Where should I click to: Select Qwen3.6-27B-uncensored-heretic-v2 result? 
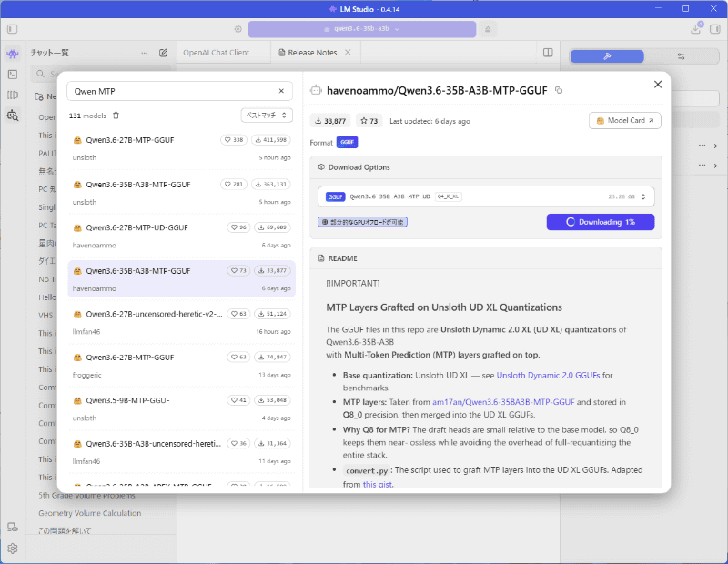point(181,322)
